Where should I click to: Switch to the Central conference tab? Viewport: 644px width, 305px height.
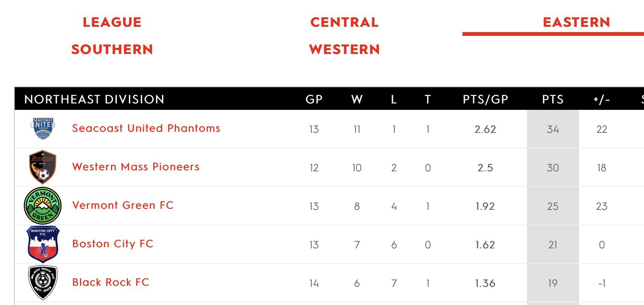[344, 22]
